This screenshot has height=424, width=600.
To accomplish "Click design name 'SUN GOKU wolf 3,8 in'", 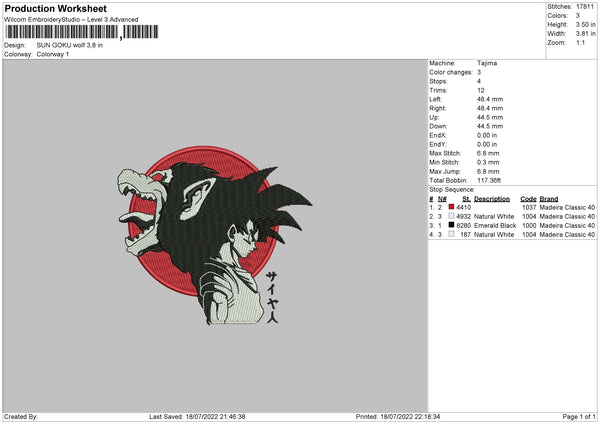I will [x=70, y=45].
